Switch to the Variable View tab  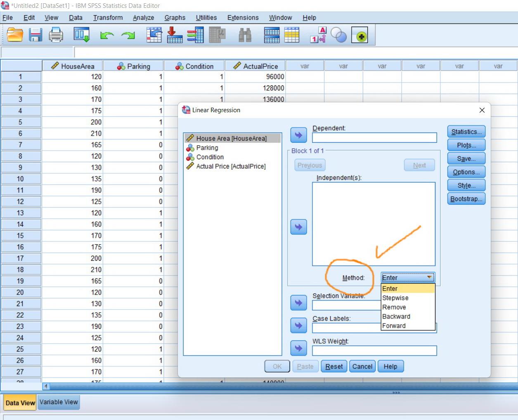click(59, 402)
